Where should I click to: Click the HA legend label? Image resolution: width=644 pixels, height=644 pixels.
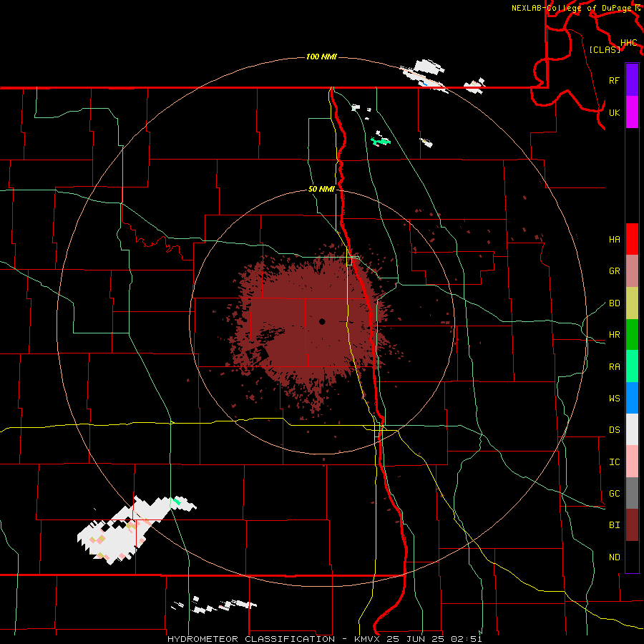coord(614,239)
